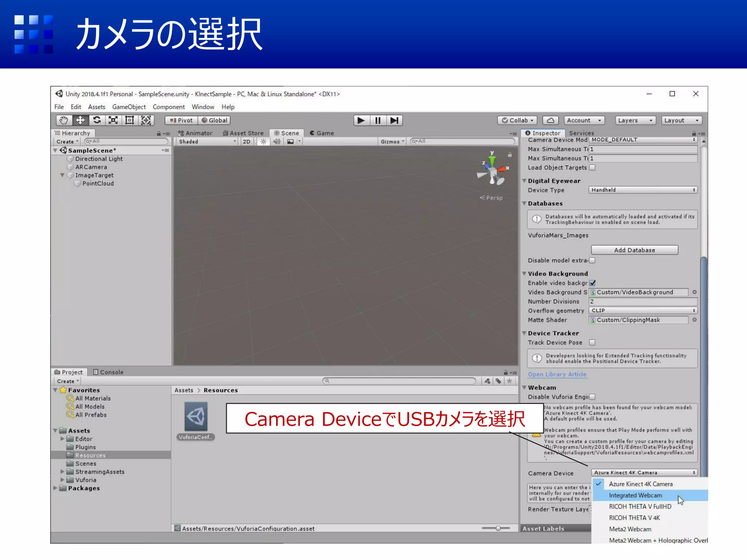Click the VuforiaConfiguration asset thumbnail

click(x=196, y=416)
